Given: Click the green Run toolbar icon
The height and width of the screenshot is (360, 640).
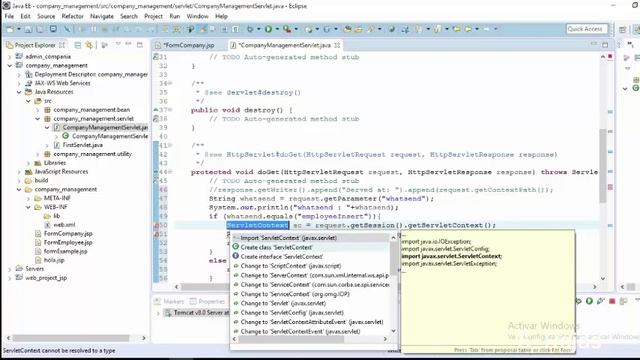Looking at the screenshot, I should point(268,29).
